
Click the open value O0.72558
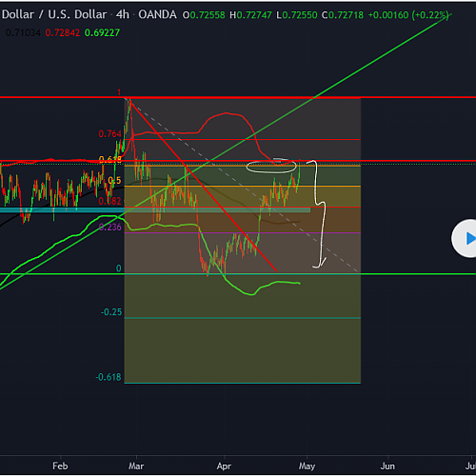click(204, 15)
